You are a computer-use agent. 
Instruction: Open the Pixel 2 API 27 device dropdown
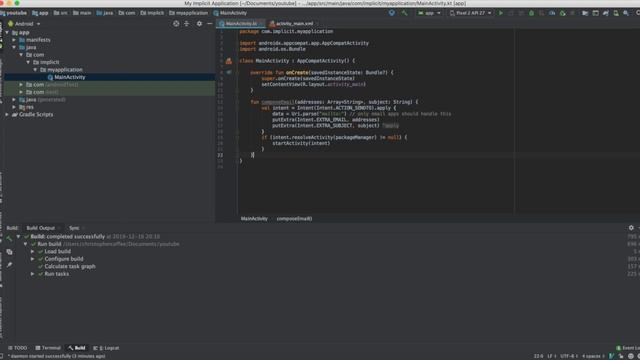(x=470, y=13)
